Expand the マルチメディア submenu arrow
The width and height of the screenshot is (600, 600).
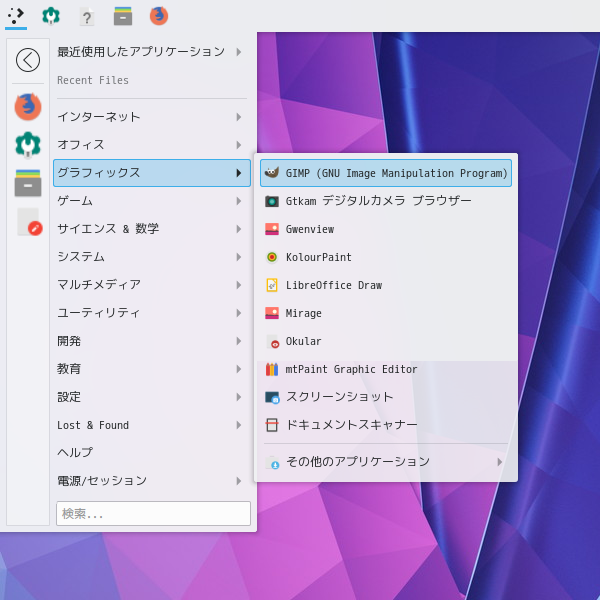pos(239,285)
